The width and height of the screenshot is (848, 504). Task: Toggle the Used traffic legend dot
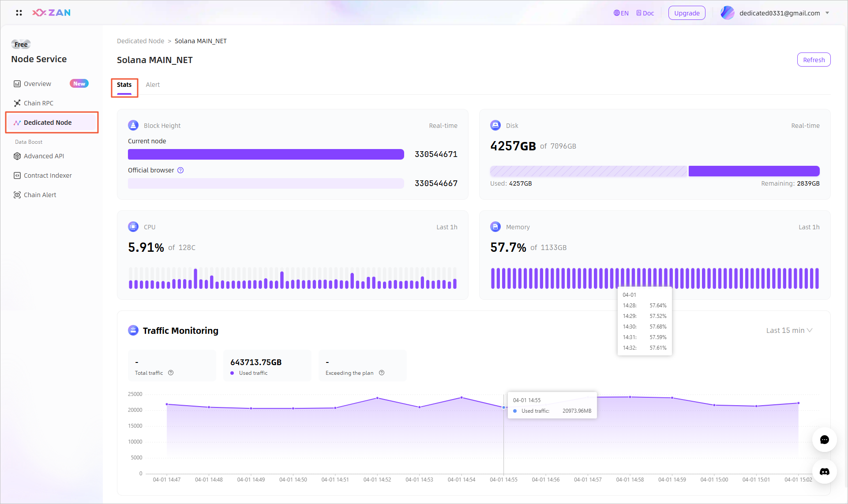coord(232,373)
